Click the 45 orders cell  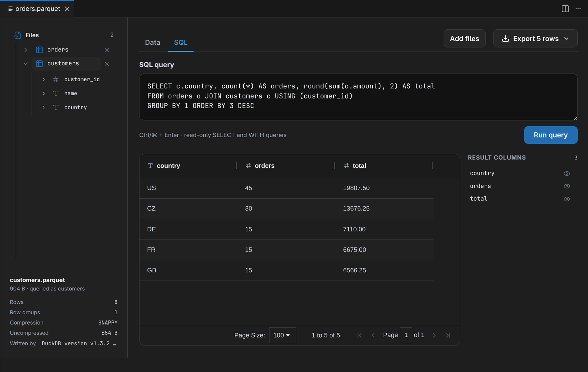pos(286,188)
